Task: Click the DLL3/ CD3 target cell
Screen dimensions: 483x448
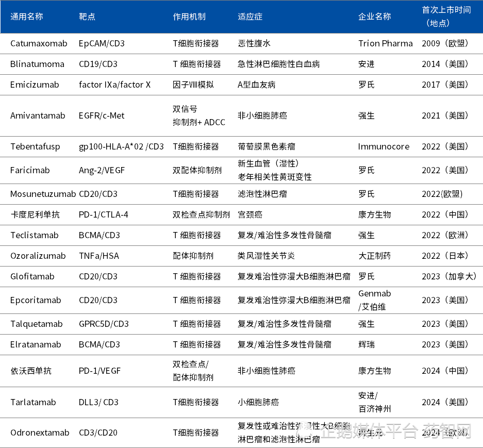Action: (98, 402)
